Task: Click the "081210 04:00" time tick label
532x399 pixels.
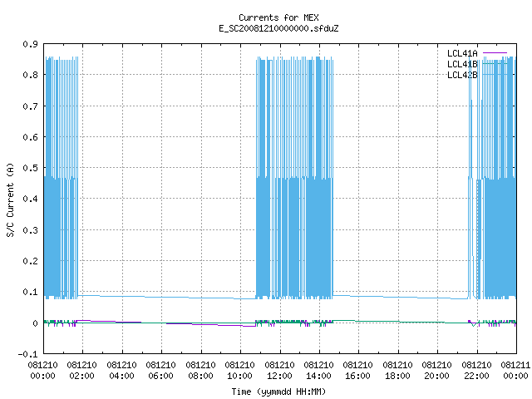Action: 122,371
